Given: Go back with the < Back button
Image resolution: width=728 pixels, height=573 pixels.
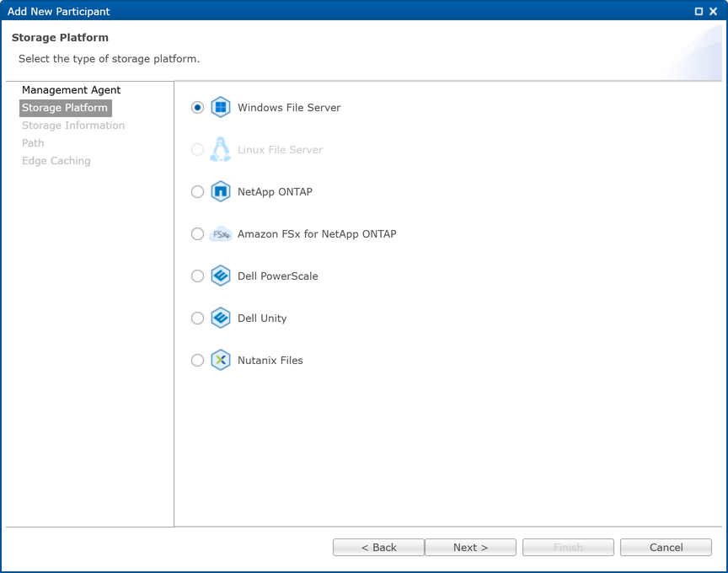Looking at the screenshot, I should [x=378, y=548].
